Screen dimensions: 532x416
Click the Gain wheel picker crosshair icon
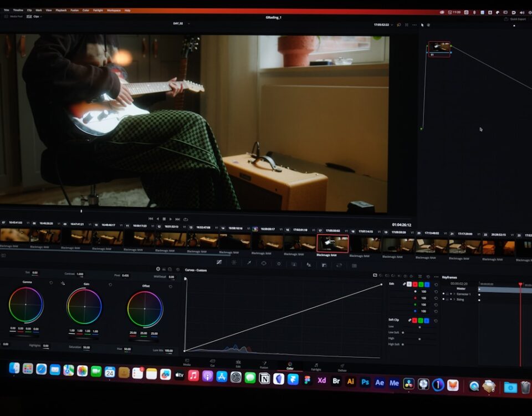[63, 283]
